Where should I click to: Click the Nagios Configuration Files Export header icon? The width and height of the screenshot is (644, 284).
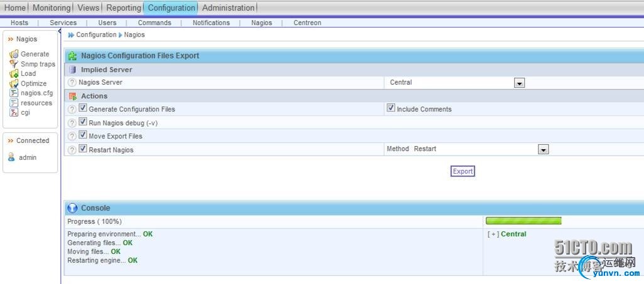pyautogui.click(x=73, y=56)
